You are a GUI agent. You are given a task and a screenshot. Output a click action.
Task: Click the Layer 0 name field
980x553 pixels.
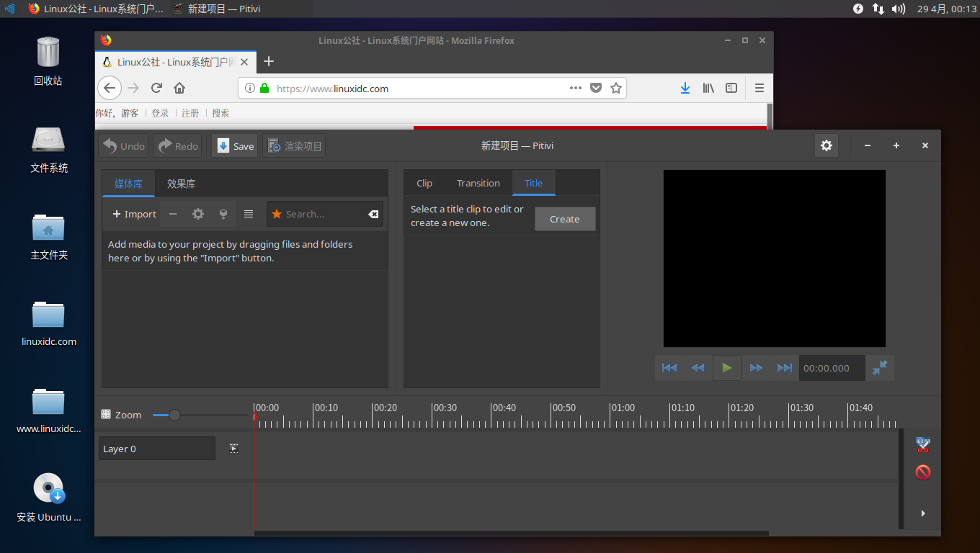157,449
